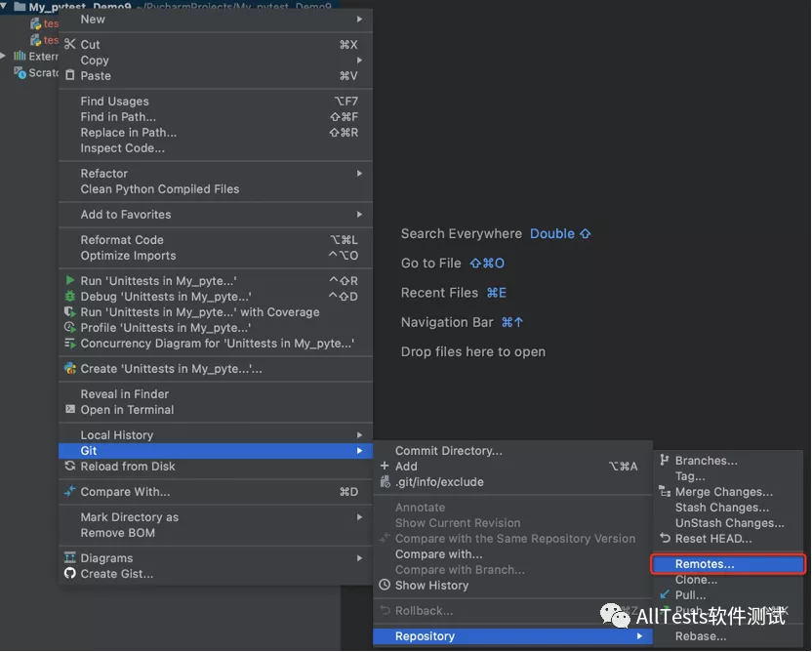Choose Compare with... in Git submenu
The height and width of the screenshot is (652, 812).
point(512,554)
